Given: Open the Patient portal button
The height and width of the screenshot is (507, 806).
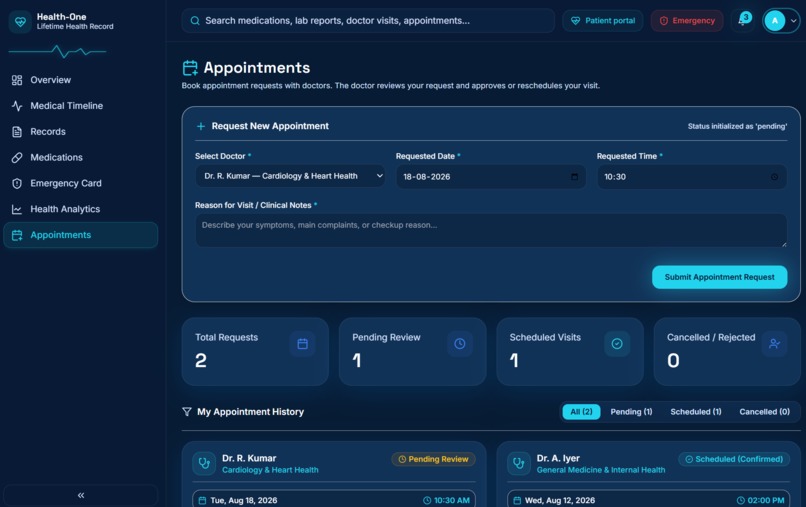Looking at the screenshot, I should coord(602,21).
